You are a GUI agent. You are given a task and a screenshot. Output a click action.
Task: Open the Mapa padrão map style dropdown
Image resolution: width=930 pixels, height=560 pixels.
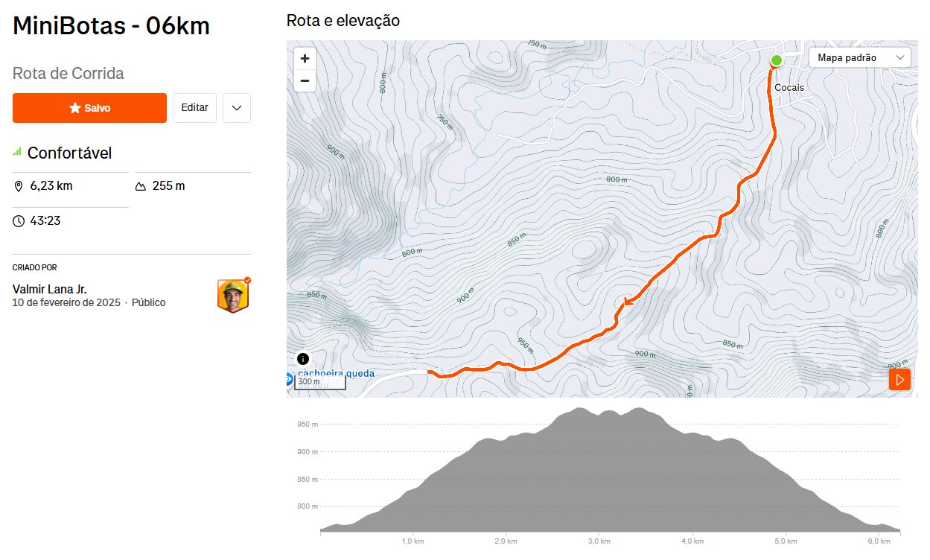point(859,57)
